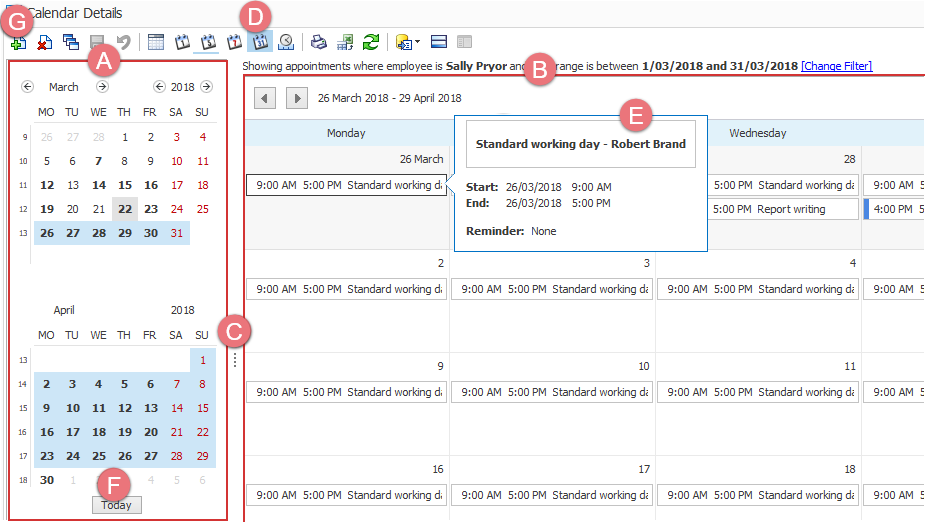Click the print icon

click(x=319, y=42)
